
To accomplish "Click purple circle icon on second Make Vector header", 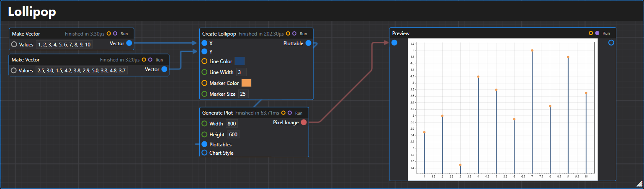I will 150,60.
